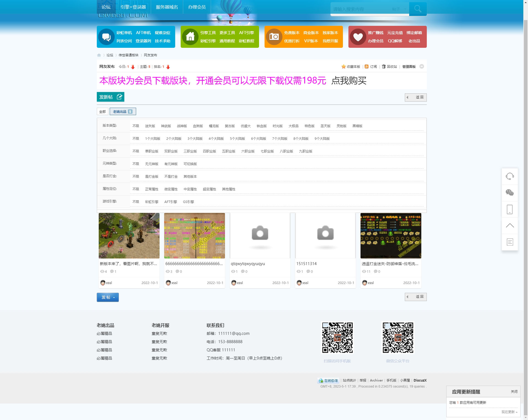Click the orange camera category icon

pos(274,37)
